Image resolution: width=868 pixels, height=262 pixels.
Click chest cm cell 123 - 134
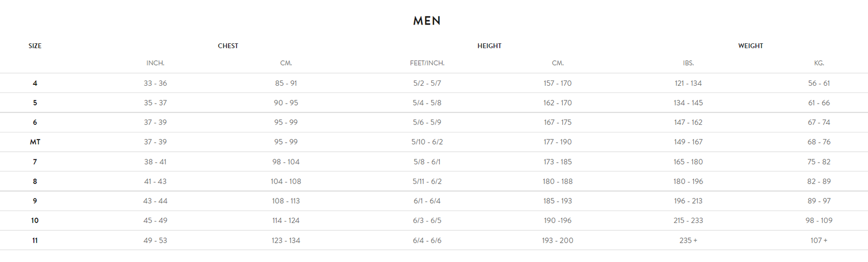286,240
